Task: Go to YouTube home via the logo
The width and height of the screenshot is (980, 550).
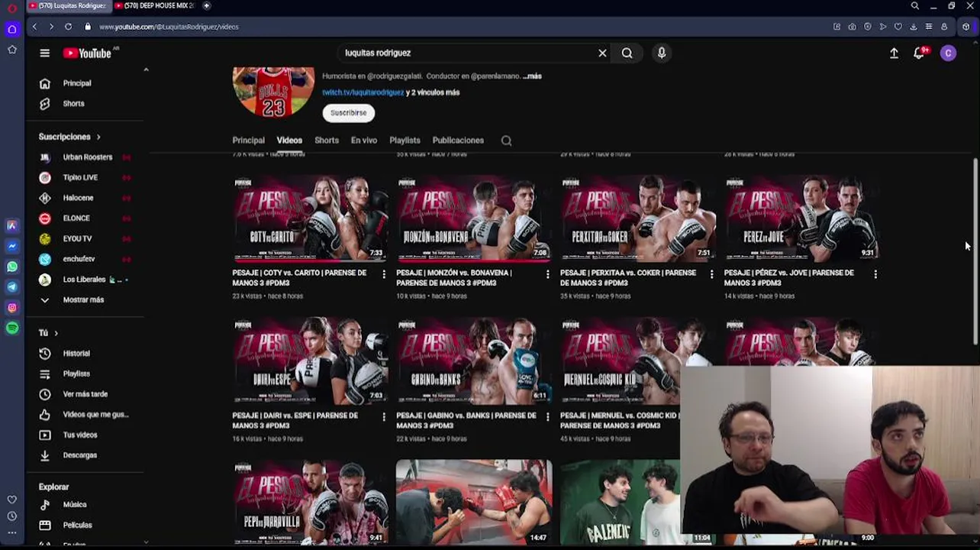Action: [87, 53]
